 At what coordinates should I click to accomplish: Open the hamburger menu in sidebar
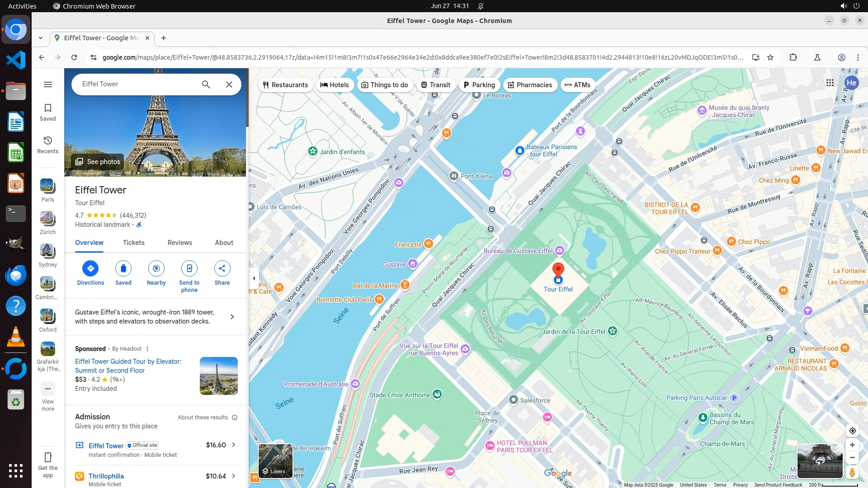[48, 84]
